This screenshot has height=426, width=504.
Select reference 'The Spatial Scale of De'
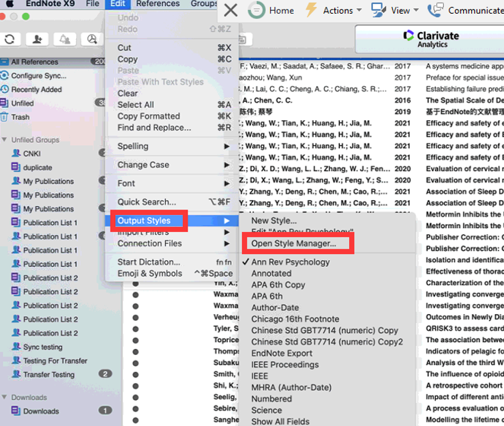[x=464, y=100]
